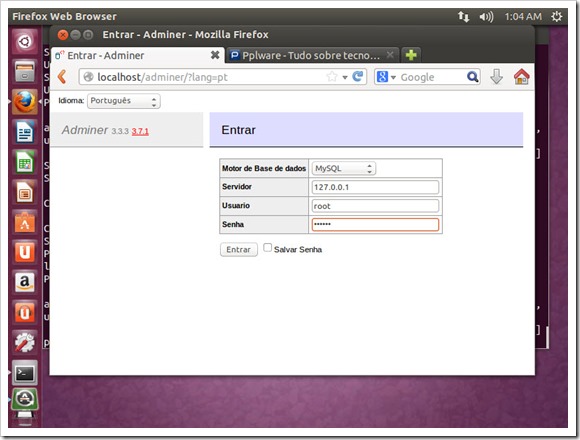Screen dimensions: 580x440
Task: Launch LibreOffice Calc from dock
Action: pos(24,162)
